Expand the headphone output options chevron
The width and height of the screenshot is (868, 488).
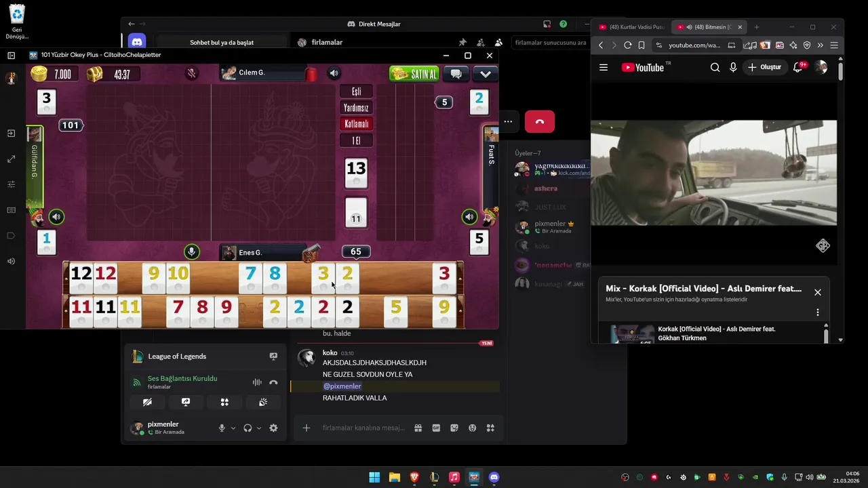pyautogui.click(x=259, y=428)
